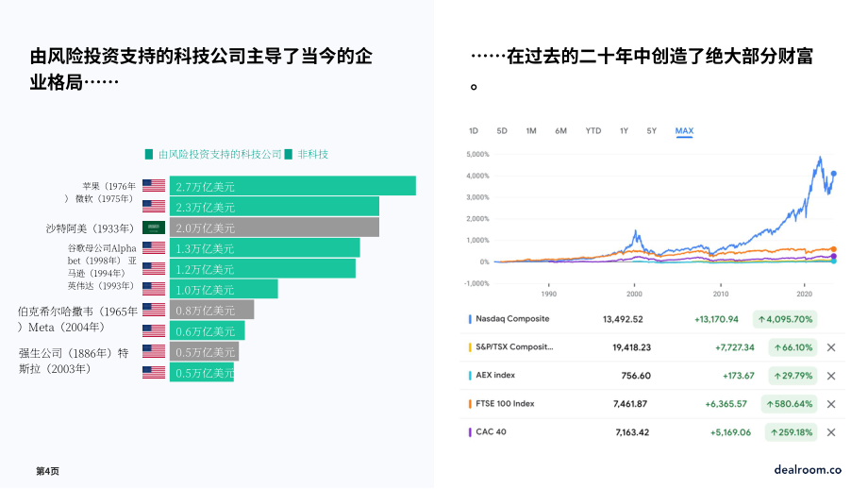Screen dimensions: 868x489
Task: Remove CAC 40 row with X
Action: coord(831,432)
